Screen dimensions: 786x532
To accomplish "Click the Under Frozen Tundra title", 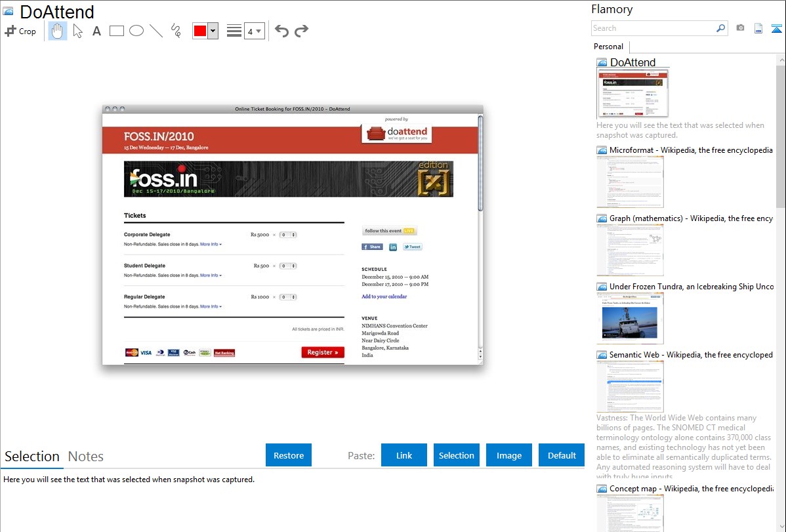I will [692, 286].
